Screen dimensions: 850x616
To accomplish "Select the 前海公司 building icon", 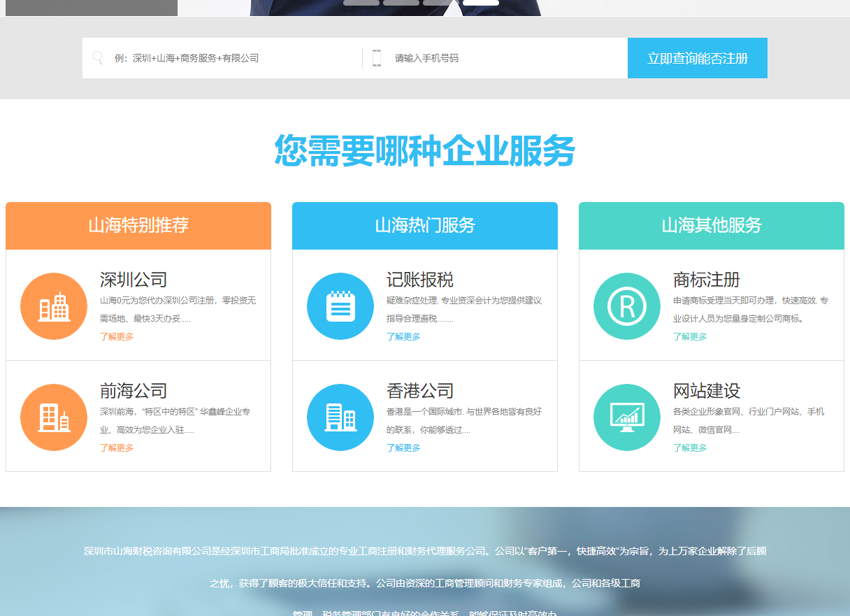I will pos(54,417).
